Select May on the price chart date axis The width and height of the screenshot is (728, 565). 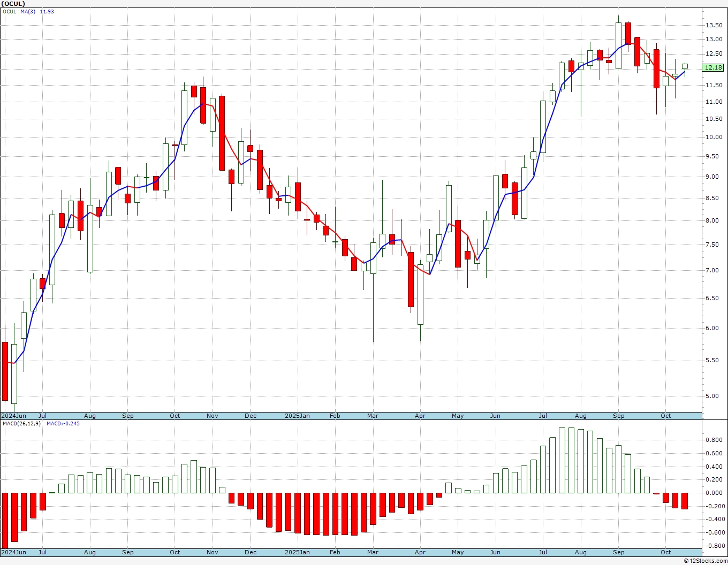(458, 416)
